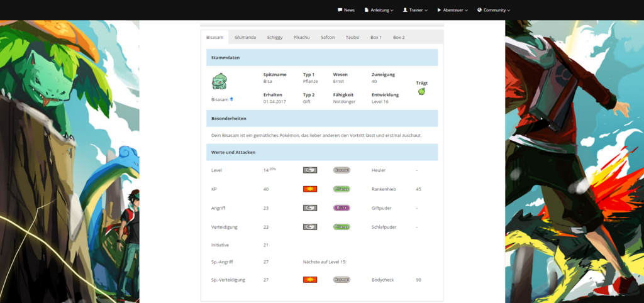Click the attack name Giftpuder
This screenshot has width=644, height=303.
coord(382,208)
